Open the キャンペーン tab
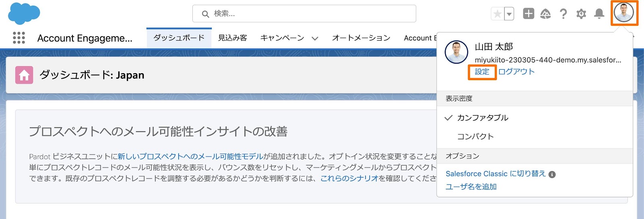Screen dimensions: 644x219 [282, 38]
